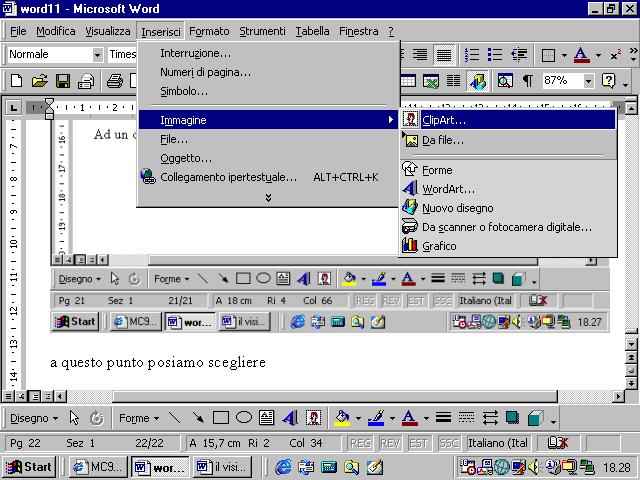This screenshot has height=480, width=640.
Task: Toggle Justify paragraph alignment
Action: [444, 55]
